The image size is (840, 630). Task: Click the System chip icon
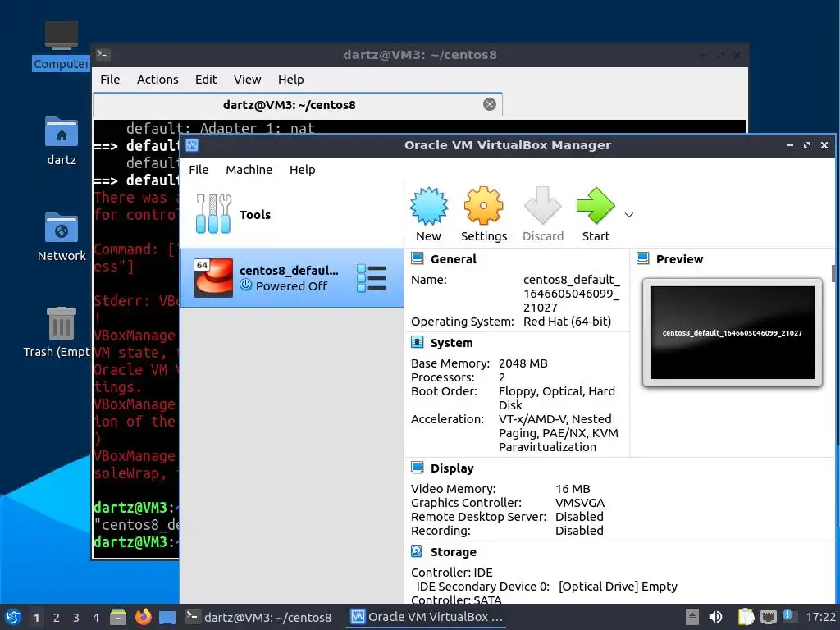418,342
